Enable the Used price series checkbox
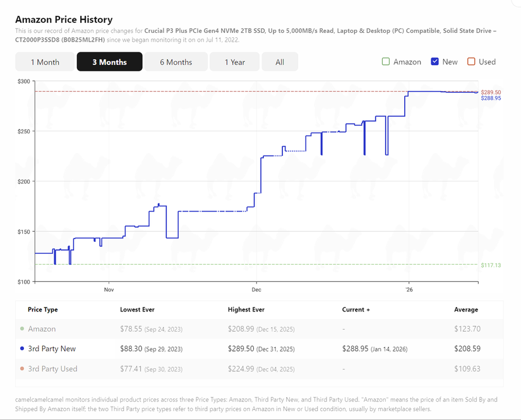521x420 pixels. click(470, 62)
